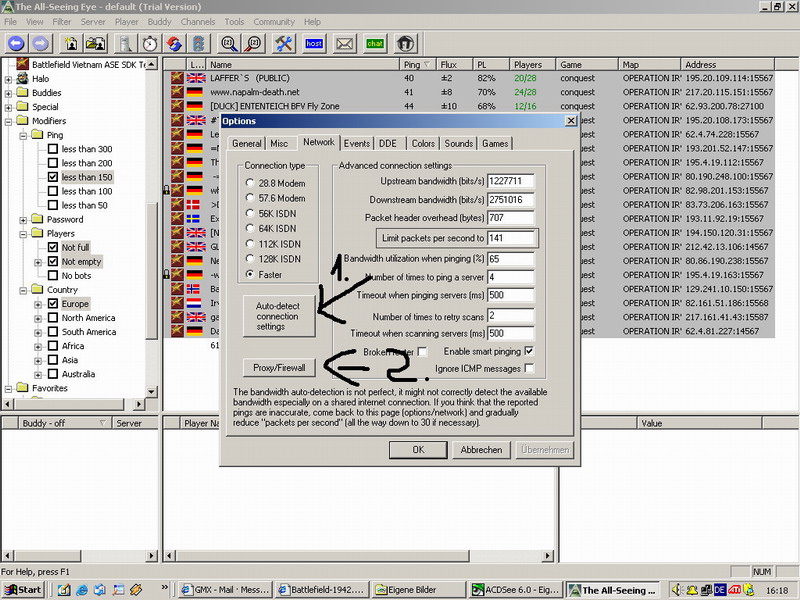Click the green 'chat' toolbar icon
This screenshot has width=800, height=600.
tap(375, 43)
